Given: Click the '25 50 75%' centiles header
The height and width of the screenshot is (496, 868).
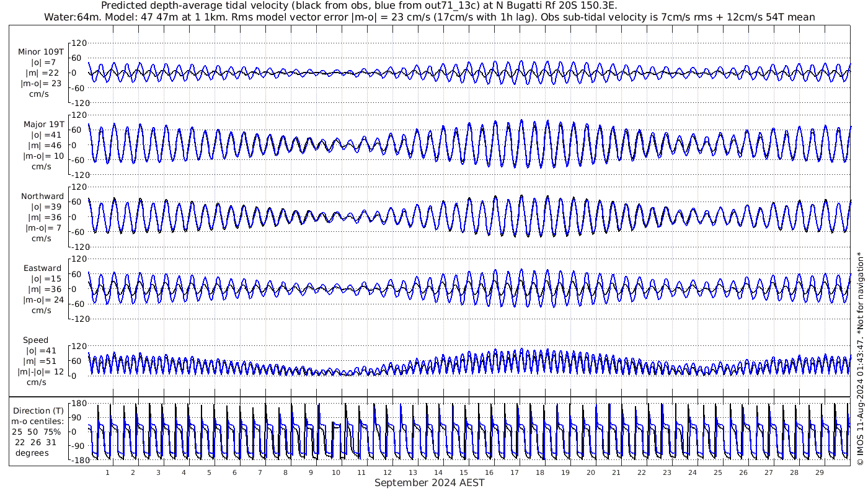Looking at the screenshot, I should (36, 432).
